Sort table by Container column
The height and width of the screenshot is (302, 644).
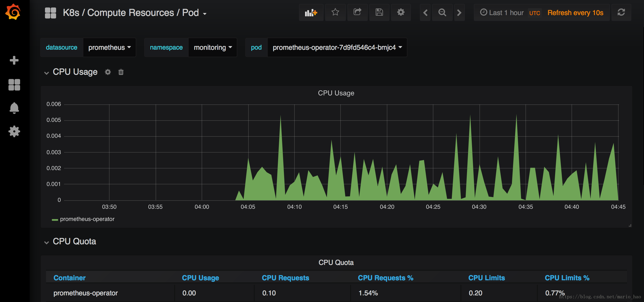click(x=70, y=278)
